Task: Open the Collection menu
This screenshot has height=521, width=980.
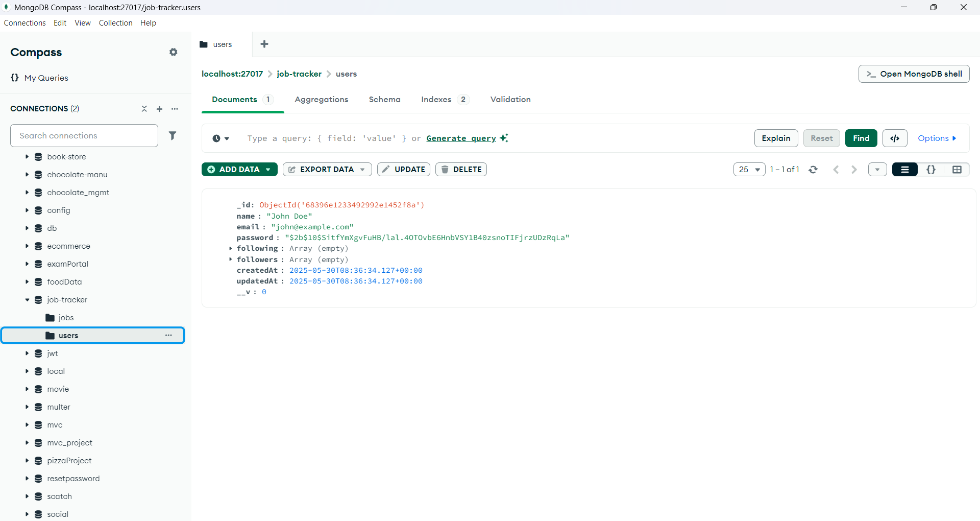Action: 115,23
